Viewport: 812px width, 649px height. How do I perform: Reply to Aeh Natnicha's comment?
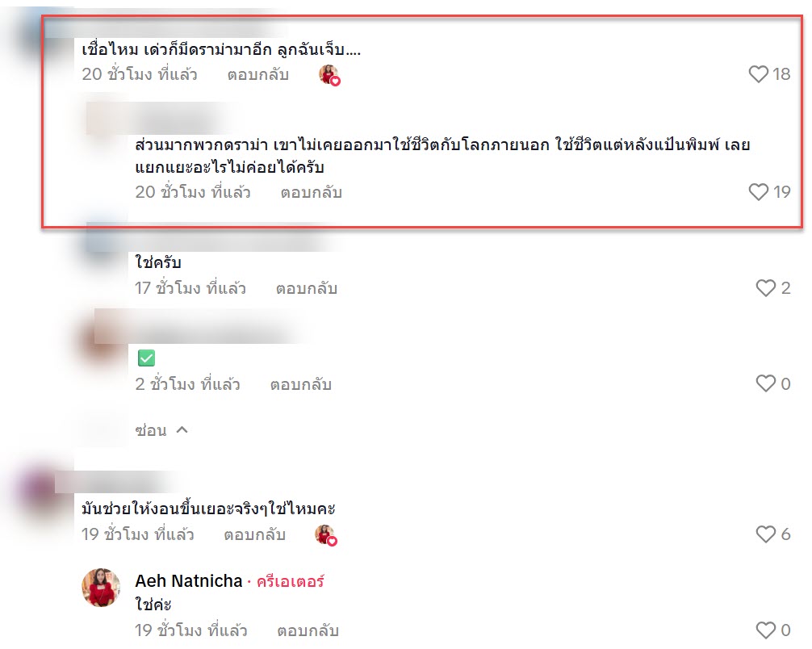[308, 631]
